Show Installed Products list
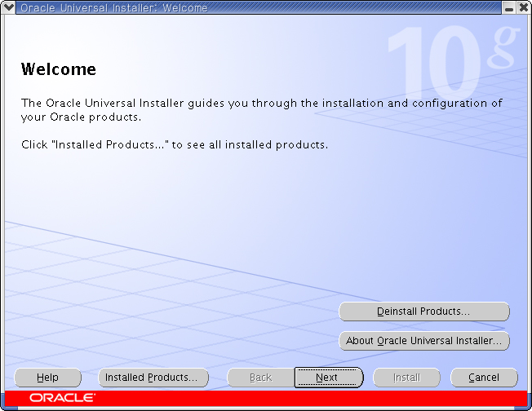The height and width of the screenshot is (411, 532). (153, 378)
